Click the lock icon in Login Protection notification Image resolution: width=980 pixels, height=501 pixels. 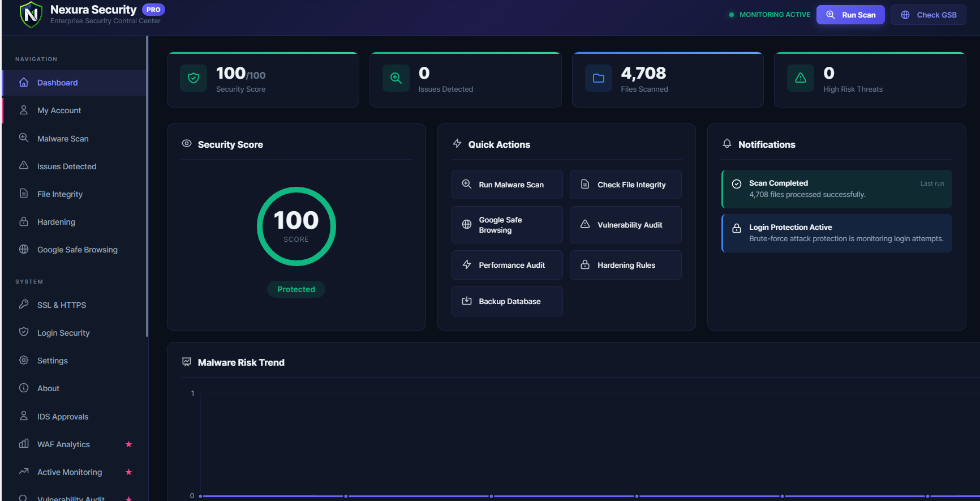click(x=737, y=228)
